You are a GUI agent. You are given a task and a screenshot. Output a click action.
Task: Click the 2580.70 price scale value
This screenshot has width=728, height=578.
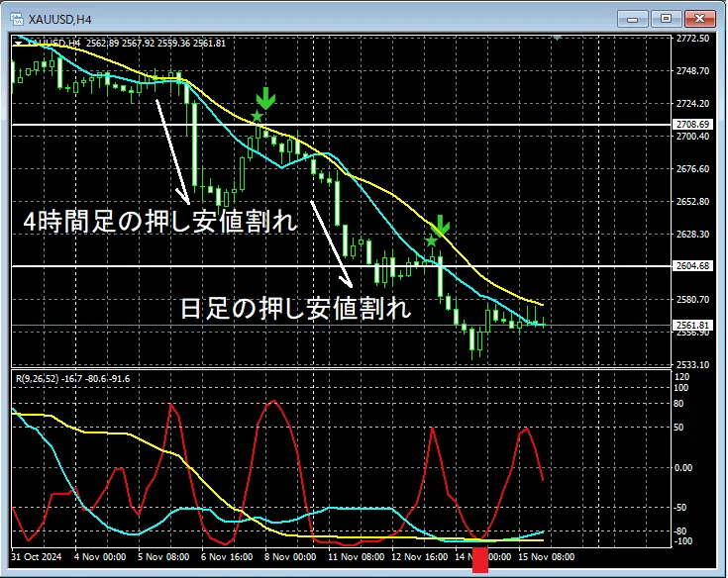692,299
